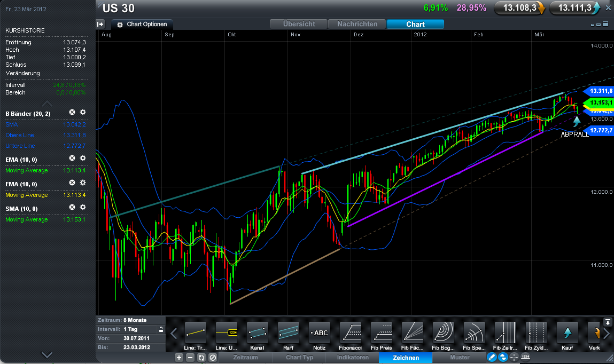This screenshot has width=614, height=364.
Task: Remove the B Bänder indicator
Action: pos(72,112)
